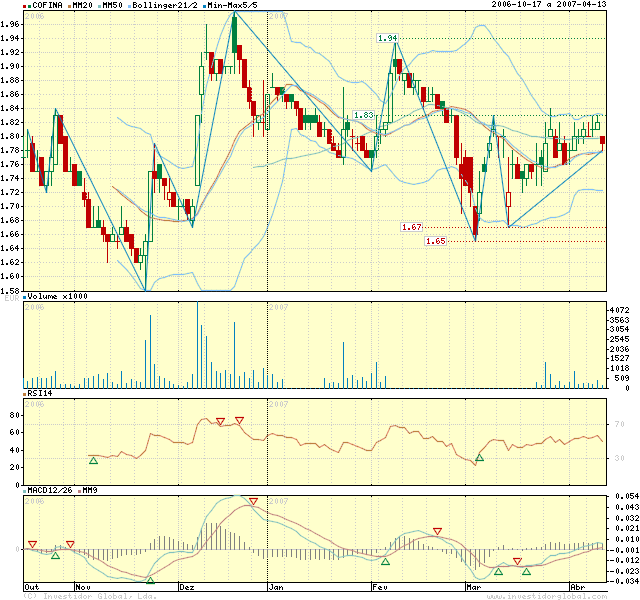Click the 1.83 resistance price label

click(363, 115)
